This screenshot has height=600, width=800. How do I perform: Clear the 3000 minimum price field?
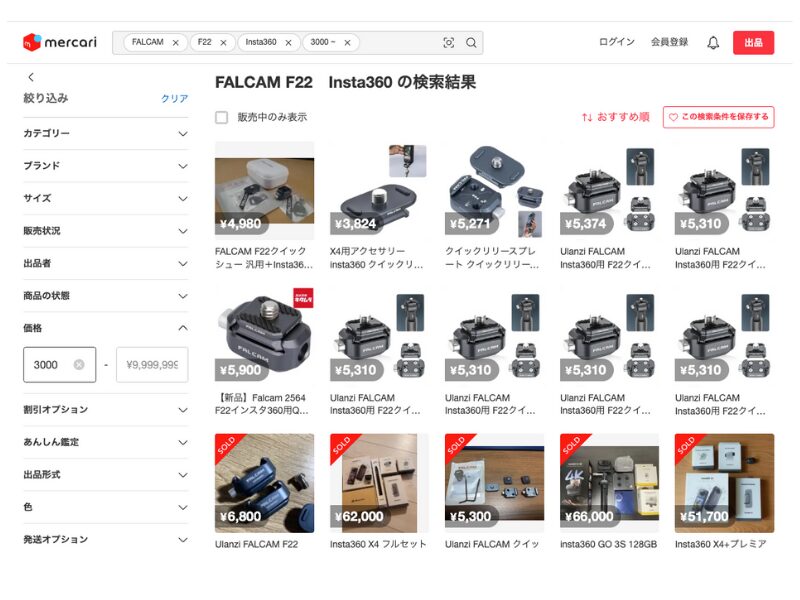(x=79, y=365)
